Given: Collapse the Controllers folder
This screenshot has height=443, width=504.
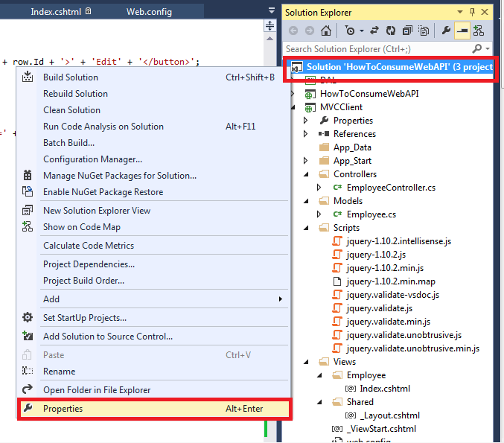Looking at the screenshot, I should point(306,174).
